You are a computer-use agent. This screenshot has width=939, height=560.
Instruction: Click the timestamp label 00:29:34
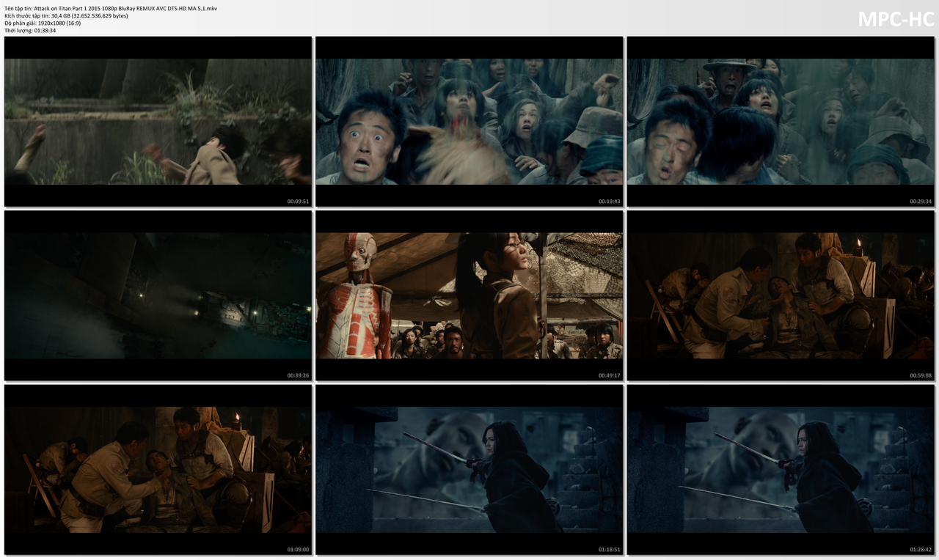[x=921, y=202]
